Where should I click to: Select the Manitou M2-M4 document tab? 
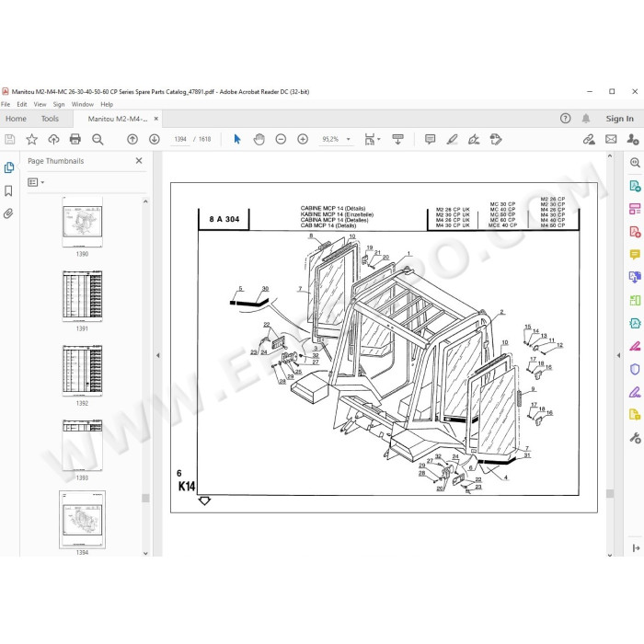point(118,119)
